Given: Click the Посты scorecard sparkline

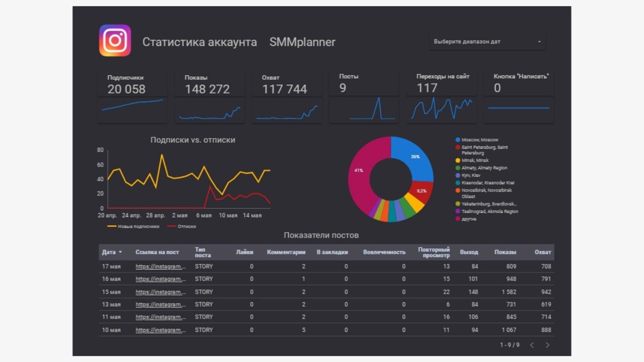Looking at the screenshot, I should (x=372, y=109).
